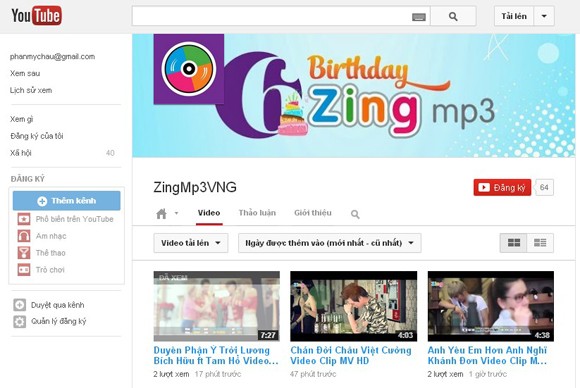
Task: Click the Birthday Zing mp3 banner
Action: point(354,96)
